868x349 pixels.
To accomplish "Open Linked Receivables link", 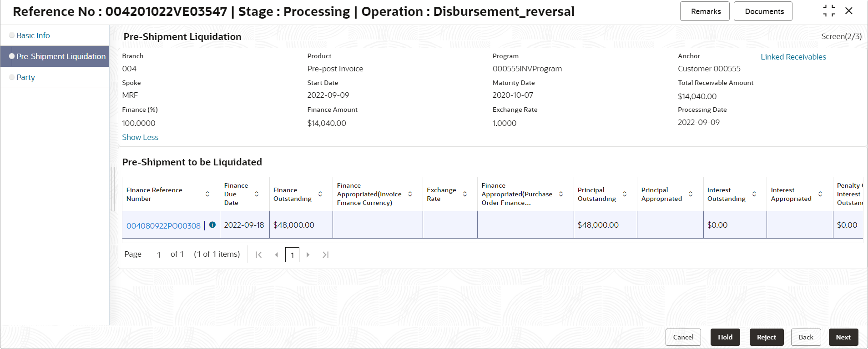I will pos(793,57).
